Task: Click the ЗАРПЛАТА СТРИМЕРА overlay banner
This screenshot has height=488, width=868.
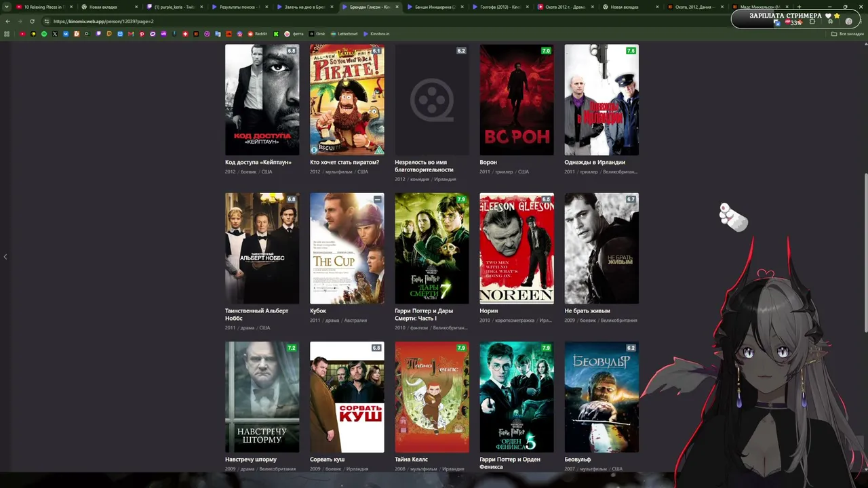Action: click(795, 18)
